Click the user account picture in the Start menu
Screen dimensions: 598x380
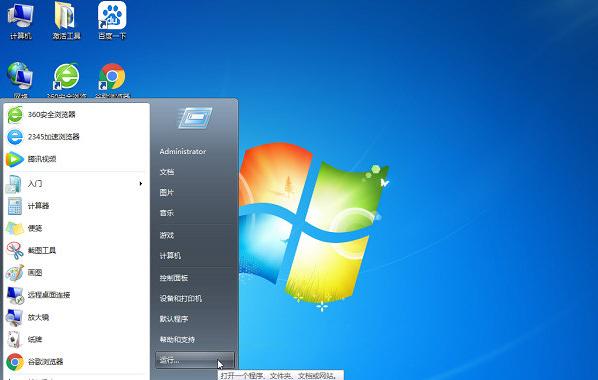[x=195, y=118]
